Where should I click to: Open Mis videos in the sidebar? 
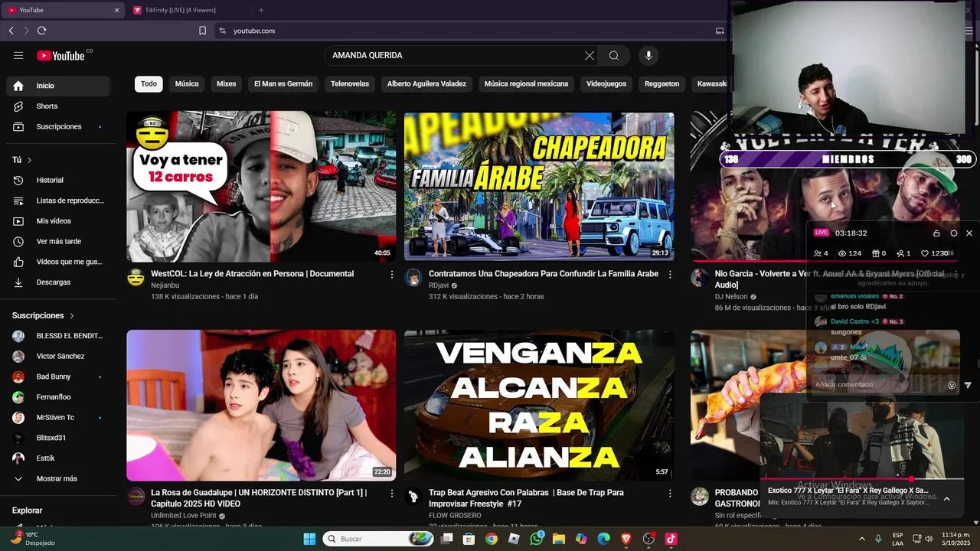point(58,221)
